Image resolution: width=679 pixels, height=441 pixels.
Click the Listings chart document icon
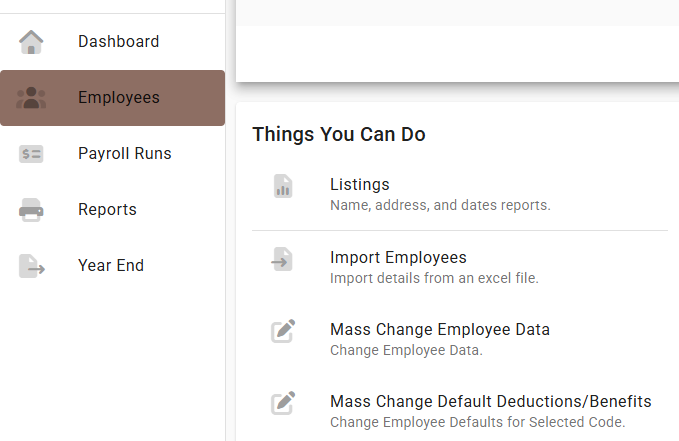(x=283, y=186)
